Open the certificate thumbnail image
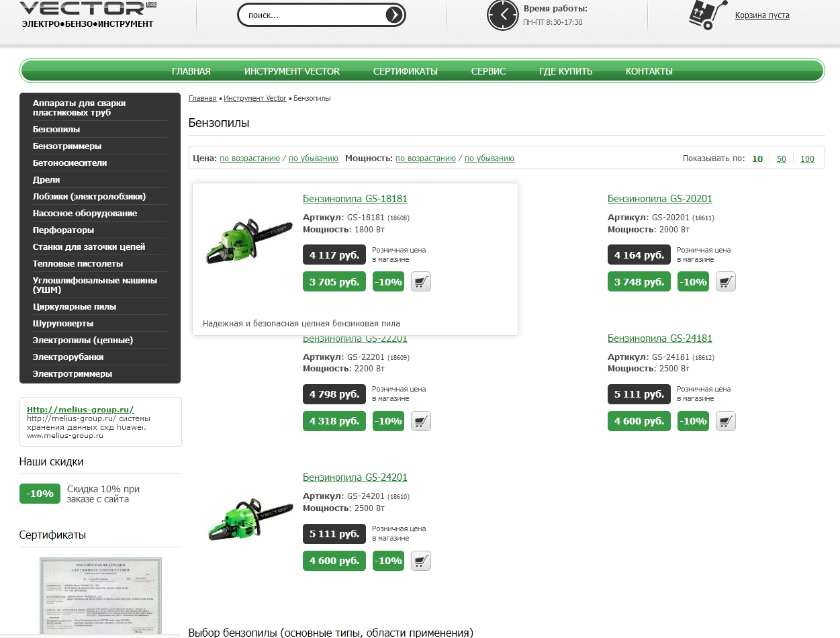The height and width of the screenshot is (638, 840). tap(101, 596)
